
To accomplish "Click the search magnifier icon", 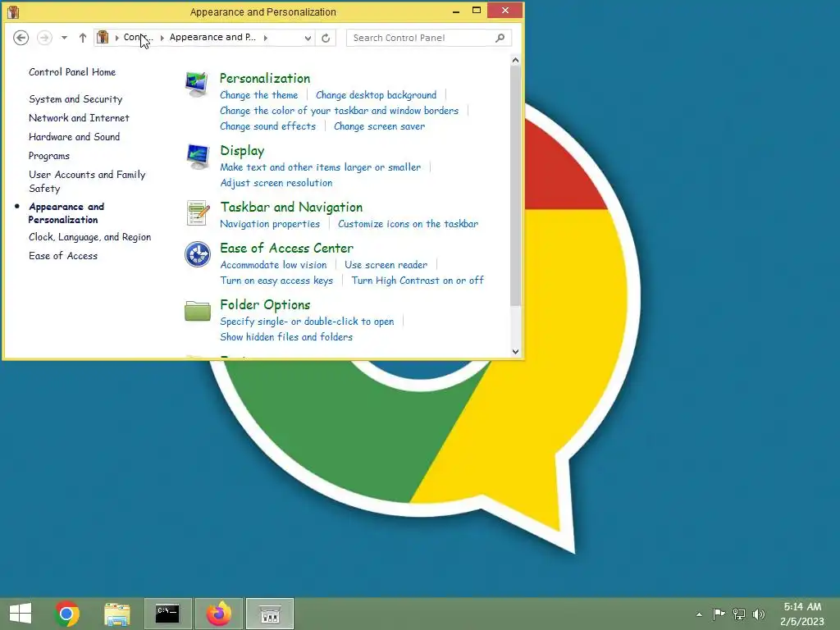I will 500,38.
